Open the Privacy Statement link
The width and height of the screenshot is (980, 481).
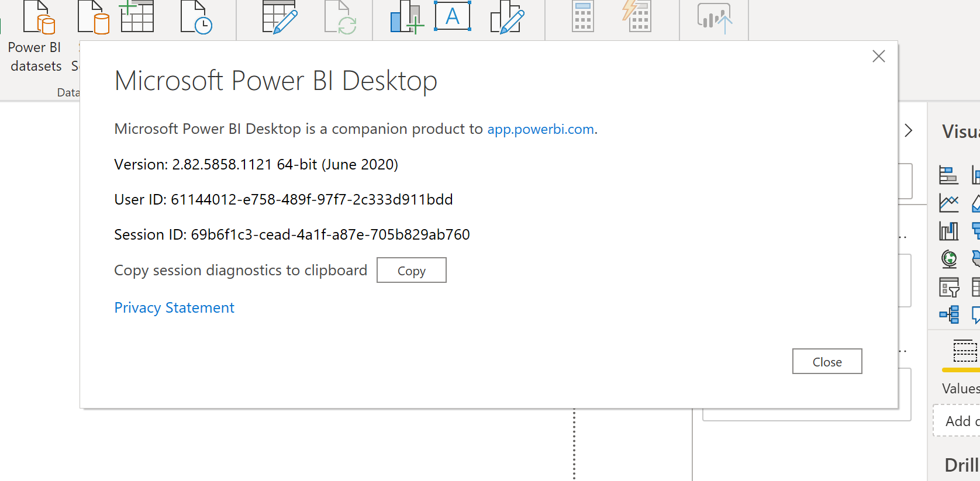174,308
